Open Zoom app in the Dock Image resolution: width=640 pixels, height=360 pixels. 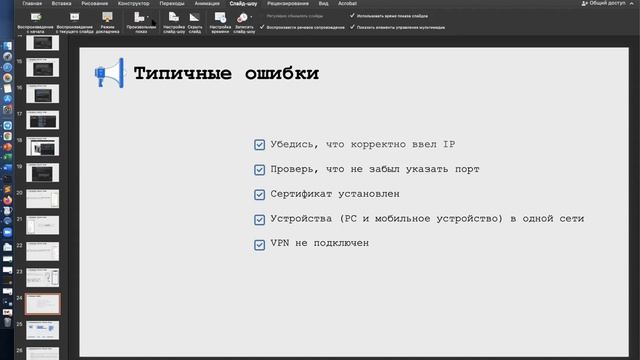click(7, 232)
